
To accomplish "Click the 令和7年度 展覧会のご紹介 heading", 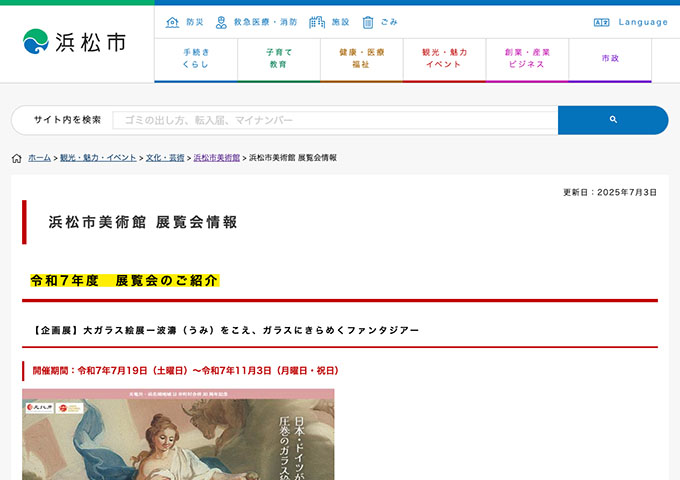I will pos(124,281).
